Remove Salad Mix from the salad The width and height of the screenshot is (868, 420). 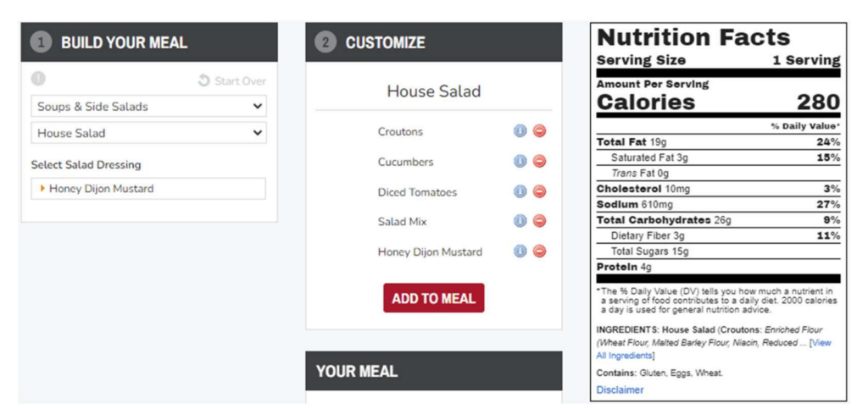click(539, 222)
